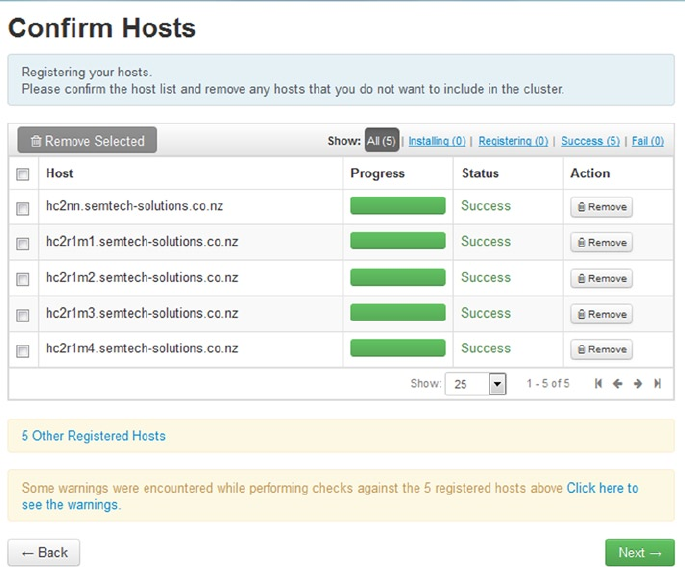Screen dimensions: 685x567
Task: Click progress bar of hc2r1m1 host
Action: click(x=397, y=242)
